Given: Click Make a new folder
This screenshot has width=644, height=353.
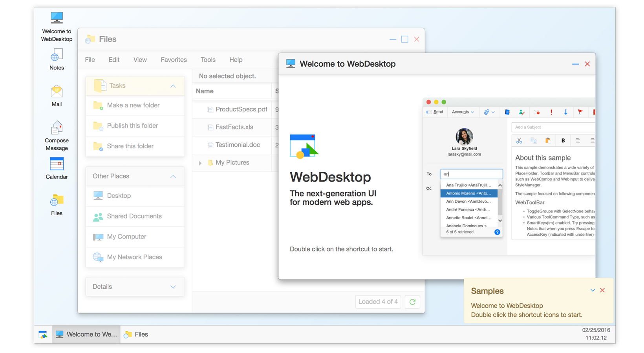Looking at the screenshot, I should [x=133, y=105].
